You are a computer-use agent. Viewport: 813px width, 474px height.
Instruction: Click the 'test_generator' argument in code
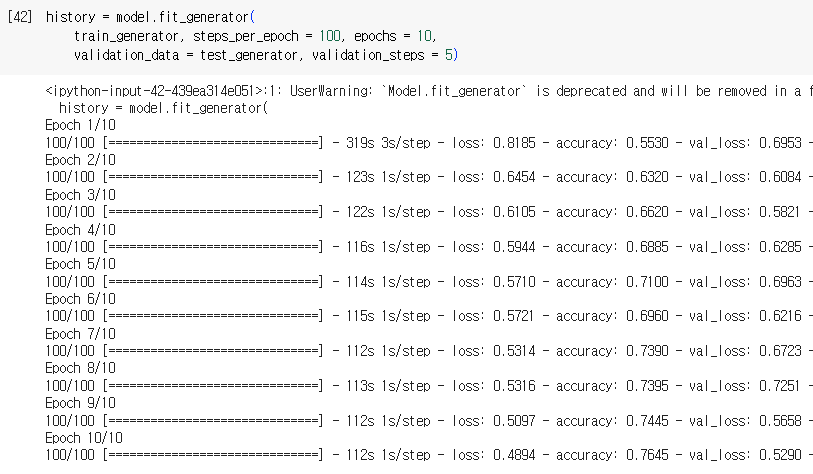(x=248, y=55)
